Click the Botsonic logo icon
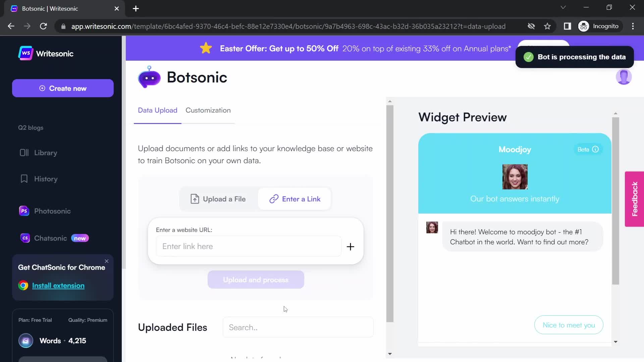The width and height of the screenshot is (644, 362). pos(149,77)
